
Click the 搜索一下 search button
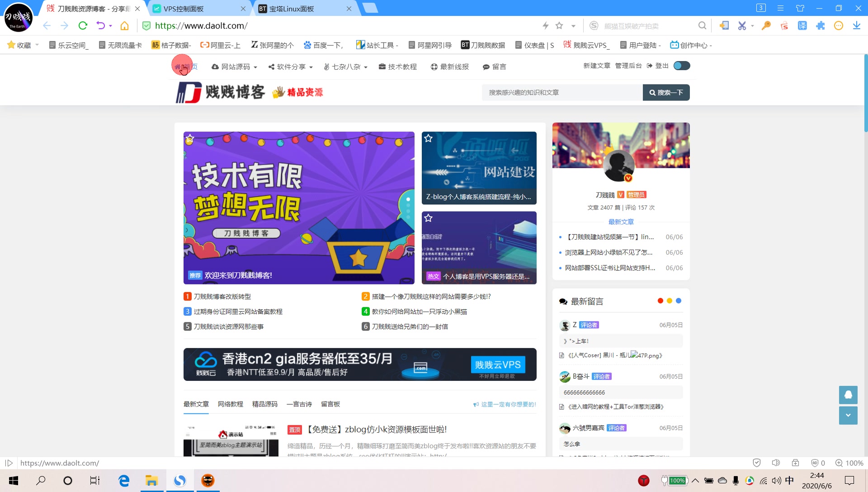point(666,92)
